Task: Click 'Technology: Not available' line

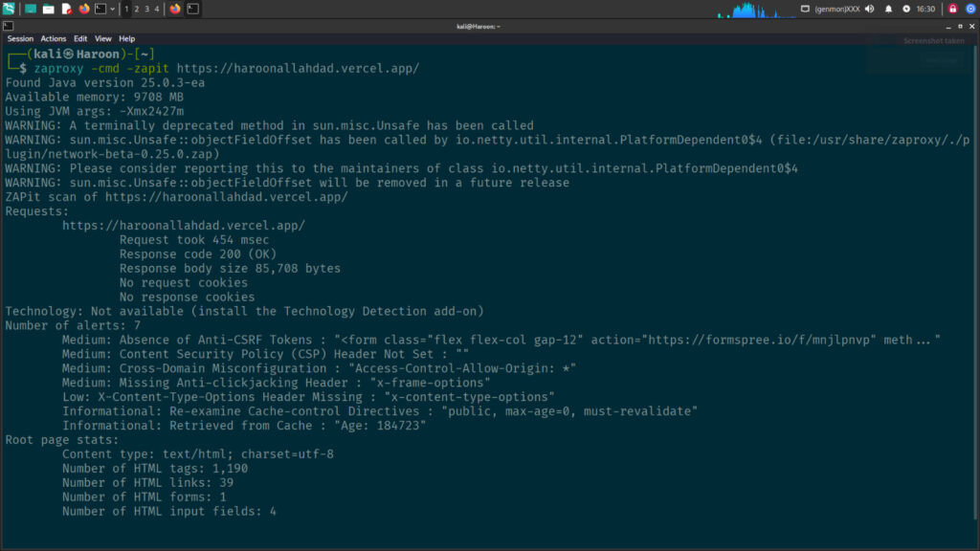Action: 244,311
